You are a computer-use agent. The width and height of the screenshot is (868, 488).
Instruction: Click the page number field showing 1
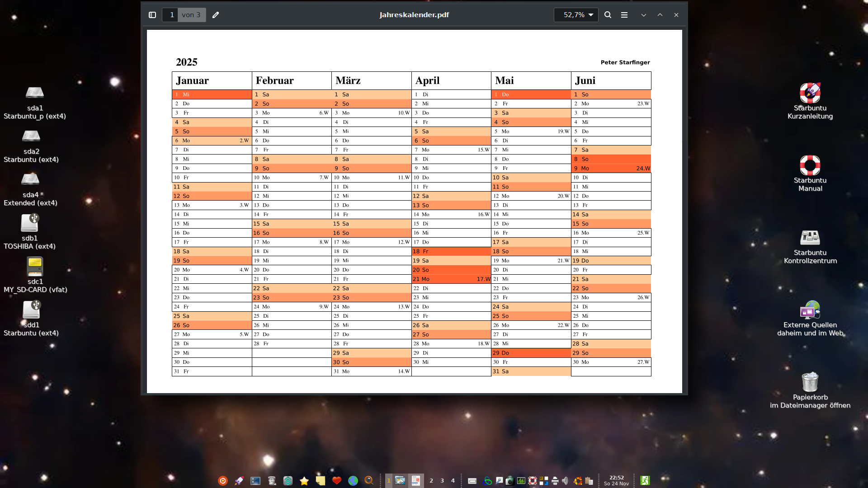point(170,15)
